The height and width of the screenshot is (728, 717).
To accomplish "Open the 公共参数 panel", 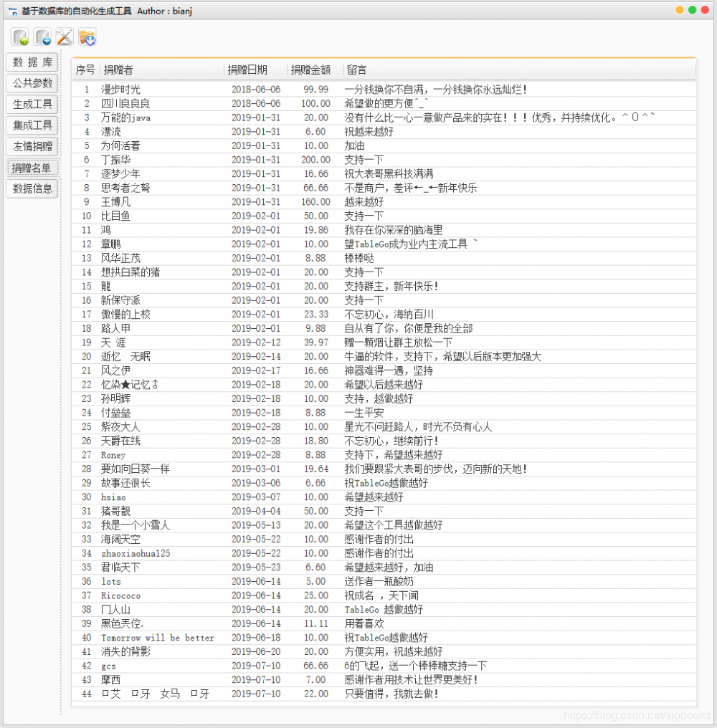I will coord(32,83).
